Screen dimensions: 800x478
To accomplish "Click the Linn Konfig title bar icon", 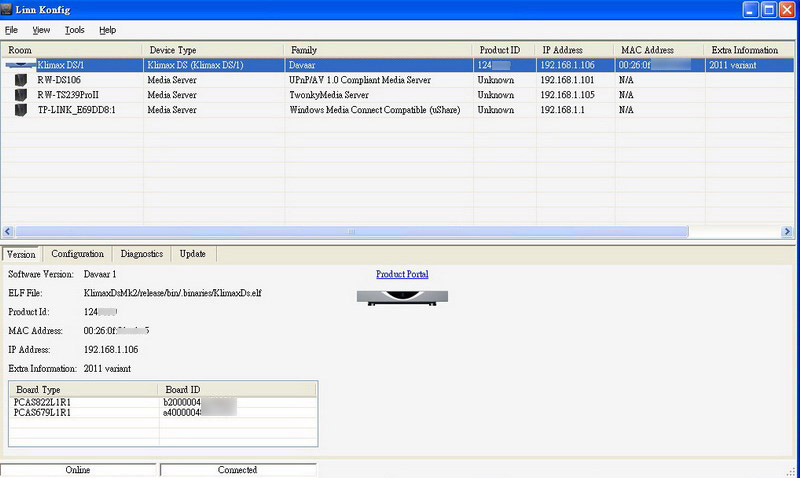I will (10, 9).
